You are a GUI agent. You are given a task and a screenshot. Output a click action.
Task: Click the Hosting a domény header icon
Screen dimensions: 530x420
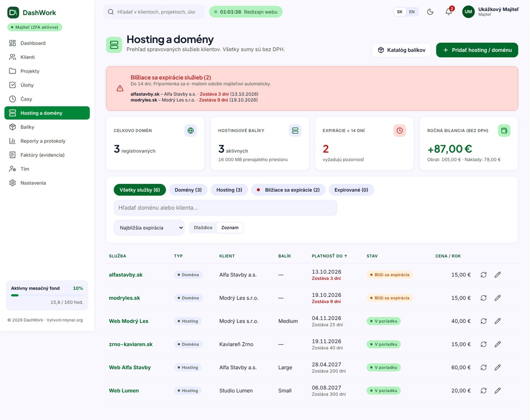pos(114,45)
